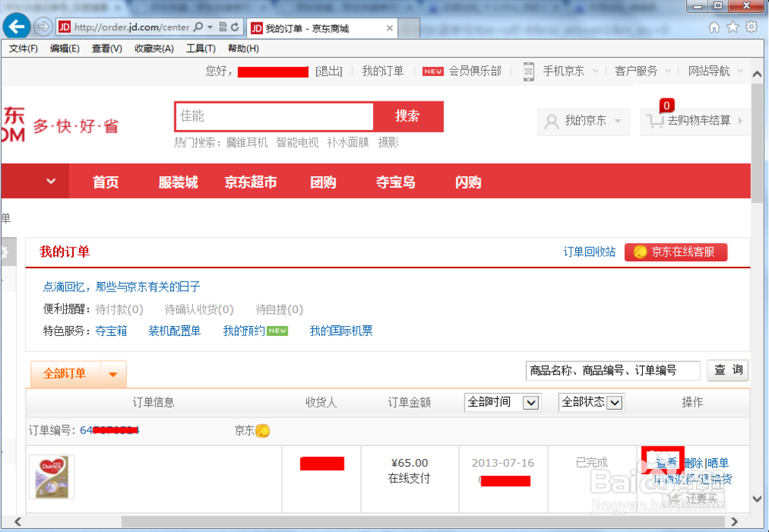Click the browser settings gear icon
This screenshot has width=769, height=532.
[x=751, y=26]
